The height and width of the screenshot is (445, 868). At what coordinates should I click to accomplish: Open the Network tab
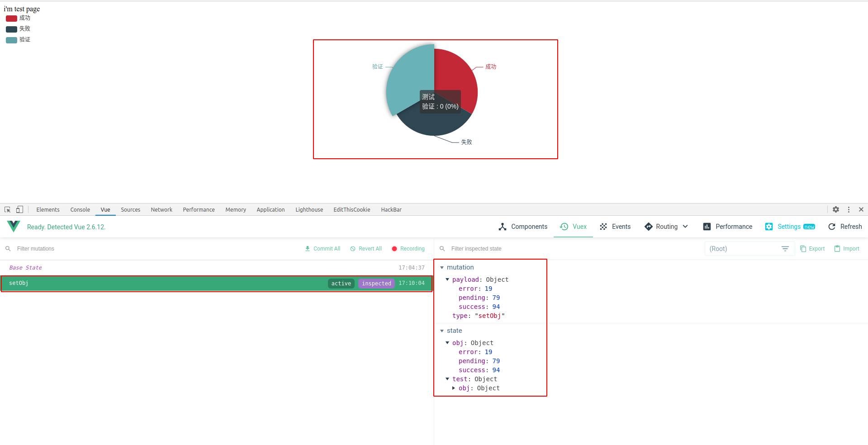point(161,209)
